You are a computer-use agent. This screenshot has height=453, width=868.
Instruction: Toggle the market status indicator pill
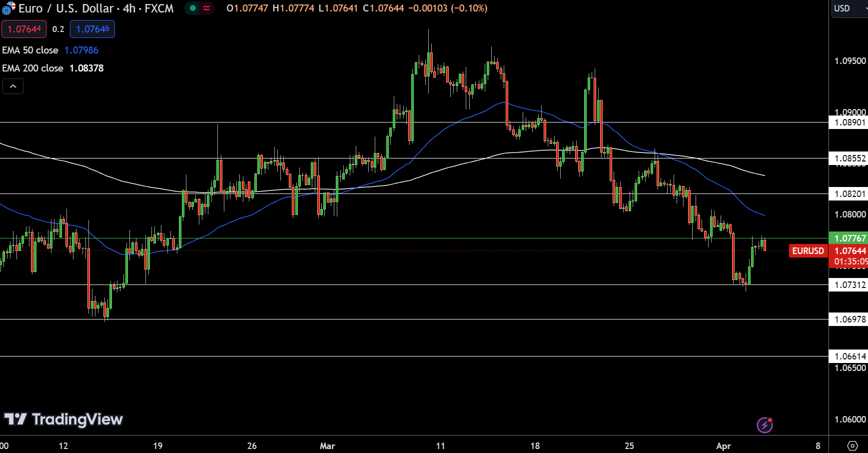[x=199, y=8]
